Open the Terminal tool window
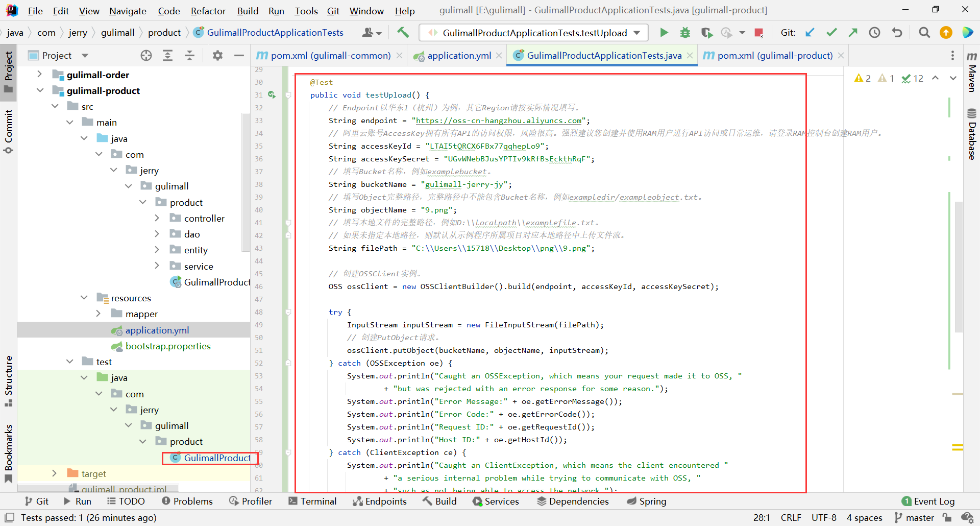The height and width of the screenshot is (526, 980). tap(312, 501)
